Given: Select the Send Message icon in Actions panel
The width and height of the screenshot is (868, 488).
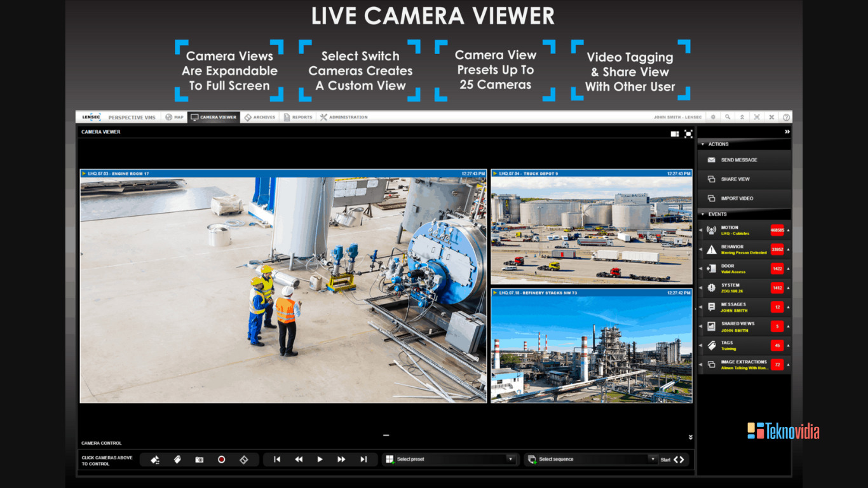Looking at the screenshot, I should (x=711, y=159).
